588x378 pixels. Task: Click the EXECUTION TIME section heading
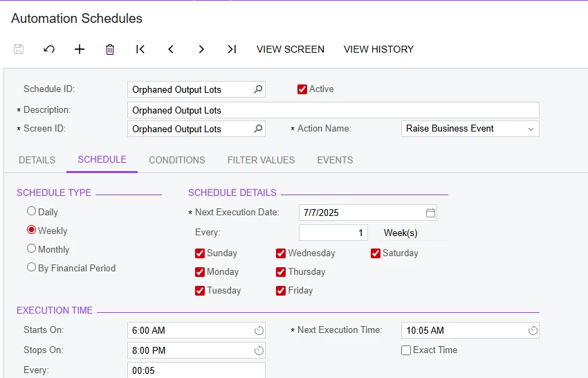tap(55, 310)
